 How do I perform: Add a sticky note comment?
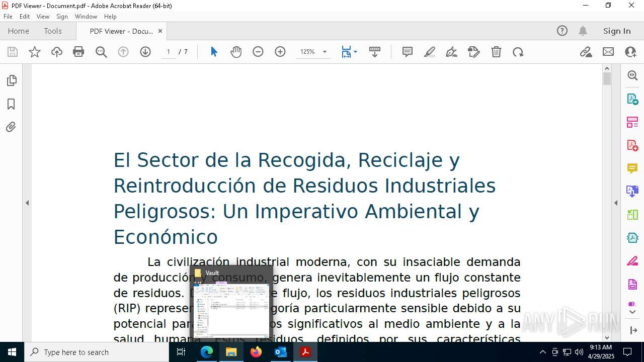408,52
